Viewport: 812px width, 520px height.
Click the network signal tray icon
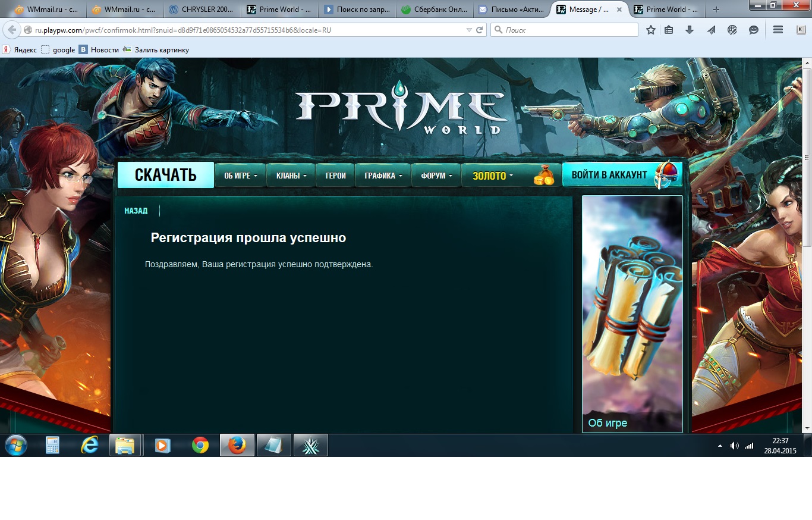749,446
